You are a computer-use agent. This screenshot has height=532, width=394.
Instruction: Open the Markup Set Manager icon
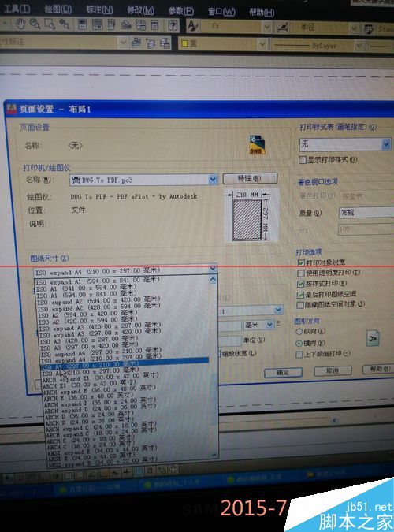pos(140,25)
